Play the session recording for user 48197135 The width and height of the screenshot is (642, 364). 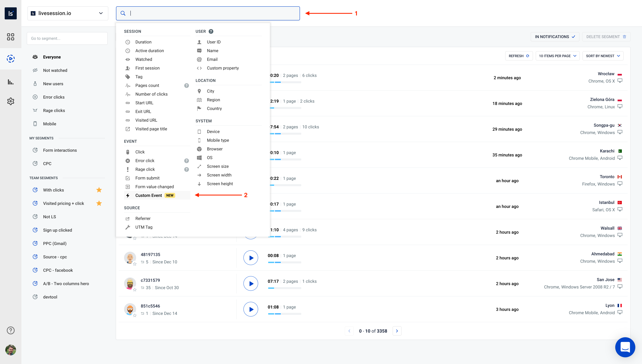coord(251,258)
